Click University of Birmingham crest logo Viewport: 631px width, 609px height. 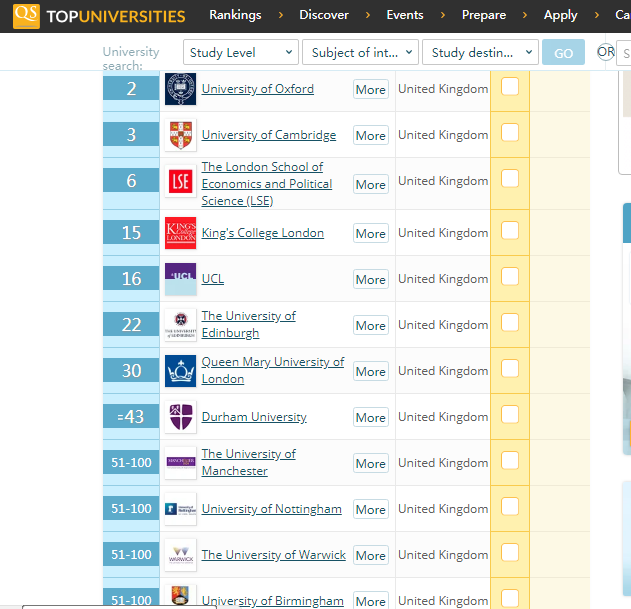(181, 596)
